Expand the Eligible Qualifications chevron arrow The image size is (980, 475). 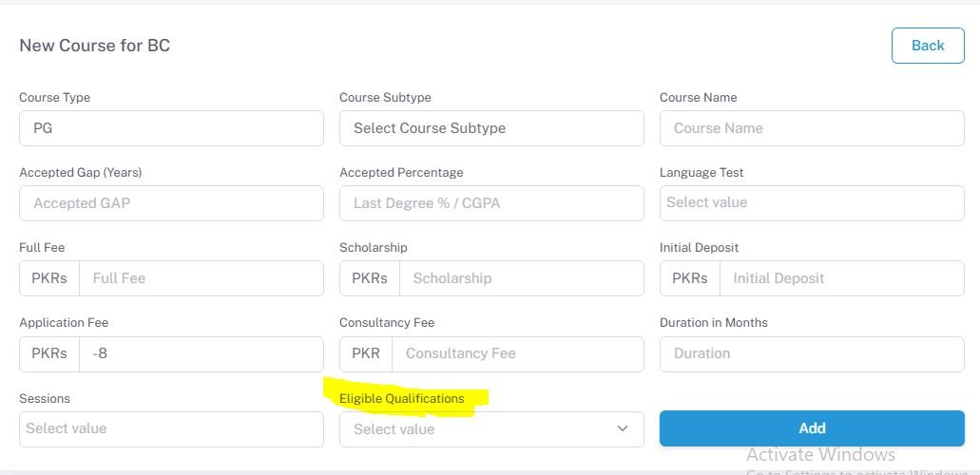coord(622,428)
